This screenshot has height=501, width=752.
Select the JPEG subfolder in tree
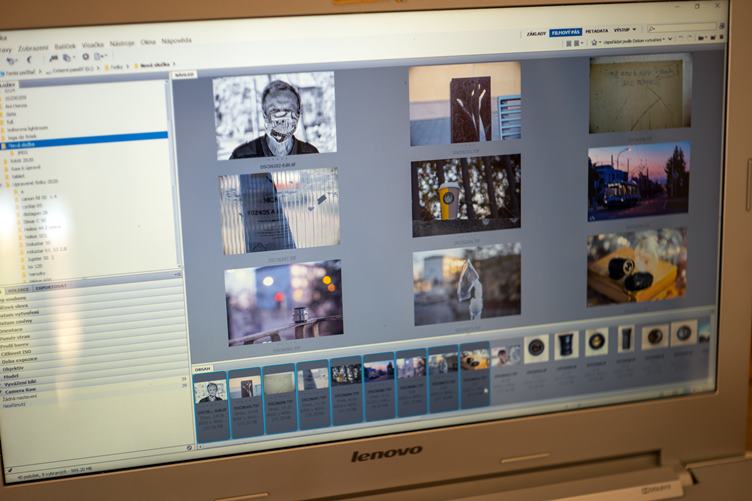coord(21,152)
